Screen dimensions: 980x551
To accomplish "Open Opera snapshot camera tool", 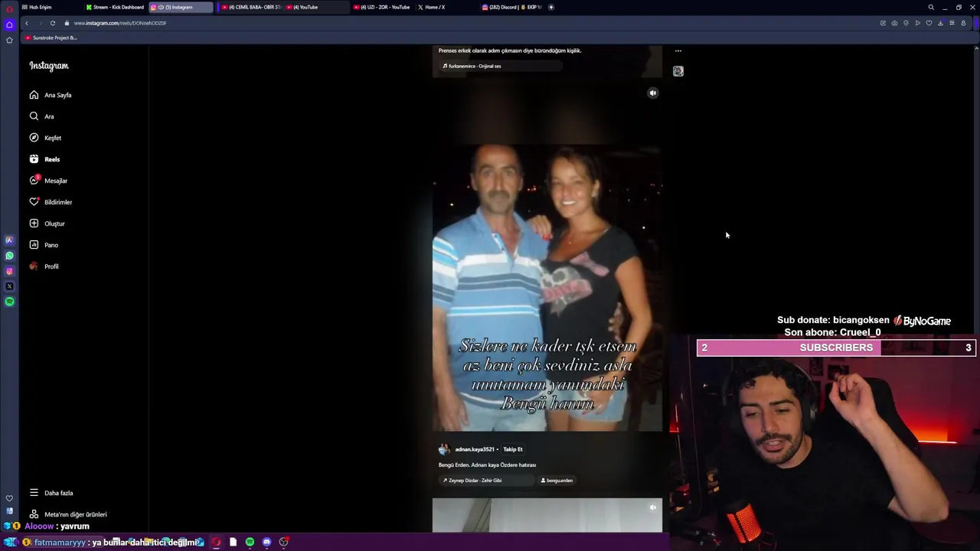I will pos(894,23).
